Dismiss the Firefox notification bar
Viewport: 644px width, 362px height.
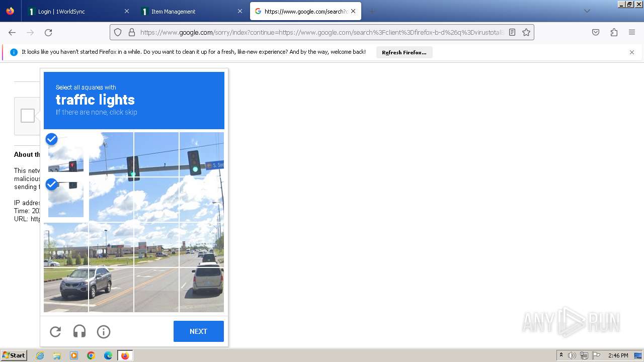632,52
